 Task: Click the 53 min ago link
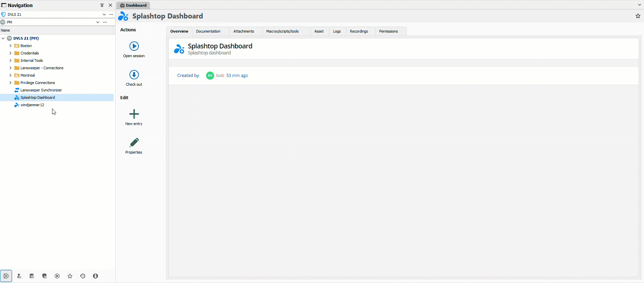point(237,76)
